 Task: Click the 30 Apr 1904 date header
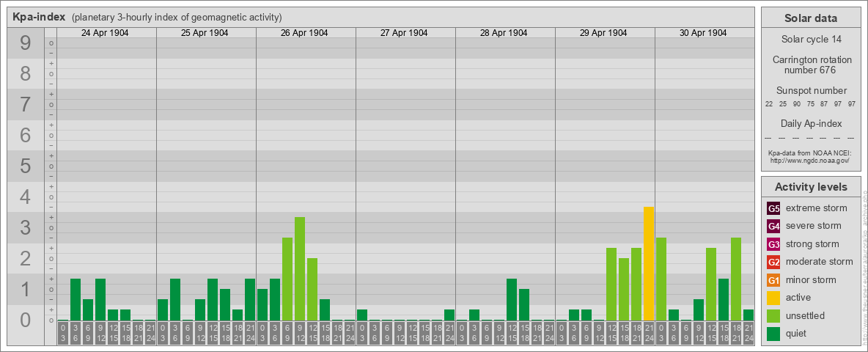(x=703, y=33)
